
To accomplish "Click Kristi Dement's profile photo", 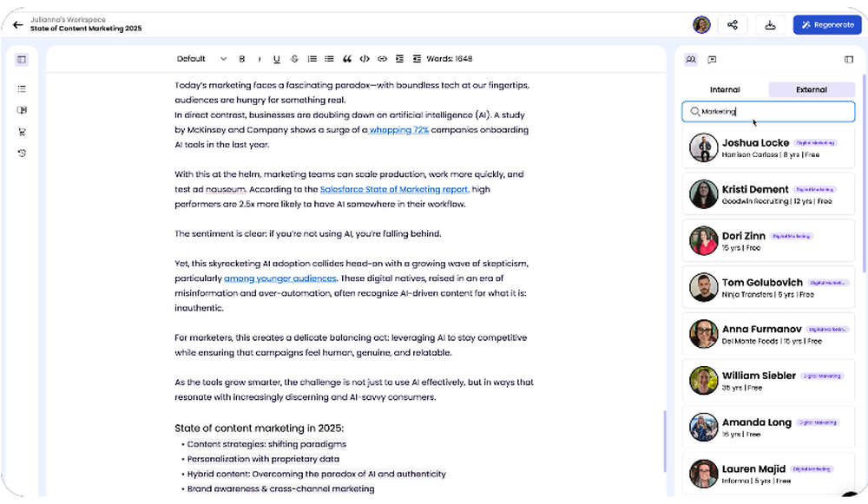I will coord(704,194).
